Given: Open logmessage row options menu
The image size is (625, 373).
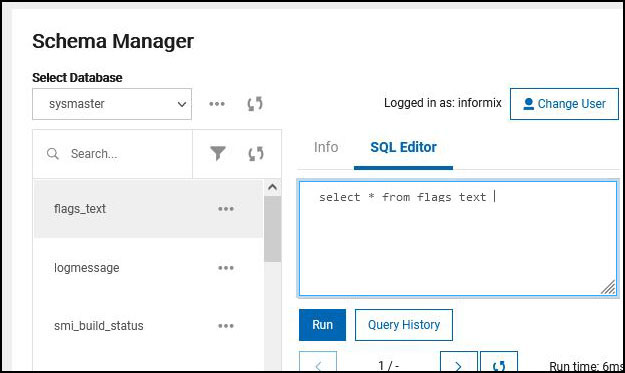Looking at the screenshot, I should point(226,268).
